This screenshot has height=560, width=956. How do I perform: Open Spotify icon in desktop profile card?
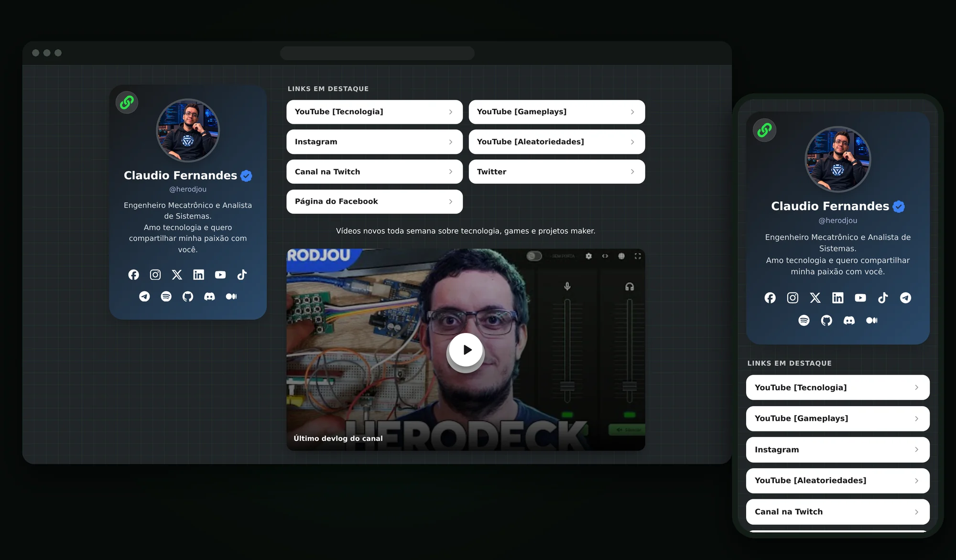[x=166, y=297]
